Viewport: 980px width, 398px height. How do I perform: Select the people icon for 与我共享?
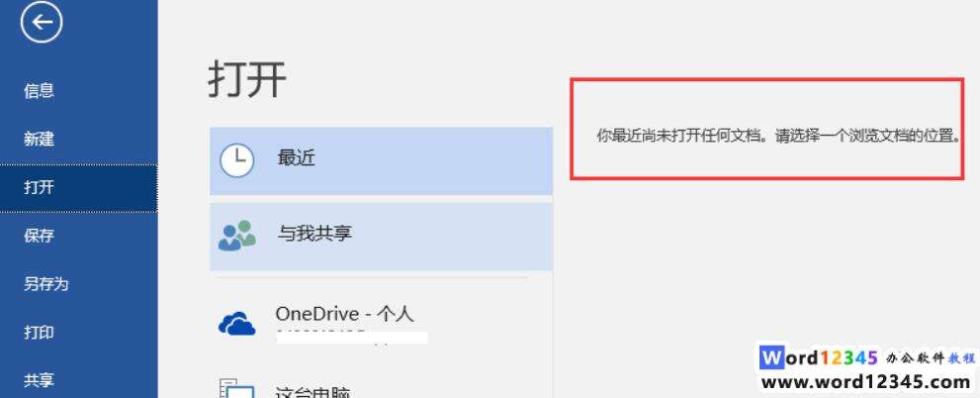(x=237, y=235)
